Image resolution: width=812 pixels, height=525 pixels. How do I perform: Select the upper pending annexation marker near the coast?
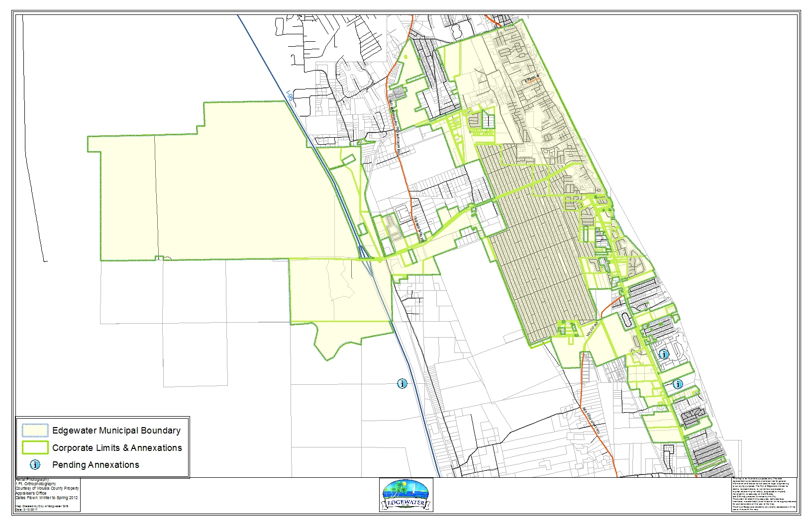[x=664, y=354]
